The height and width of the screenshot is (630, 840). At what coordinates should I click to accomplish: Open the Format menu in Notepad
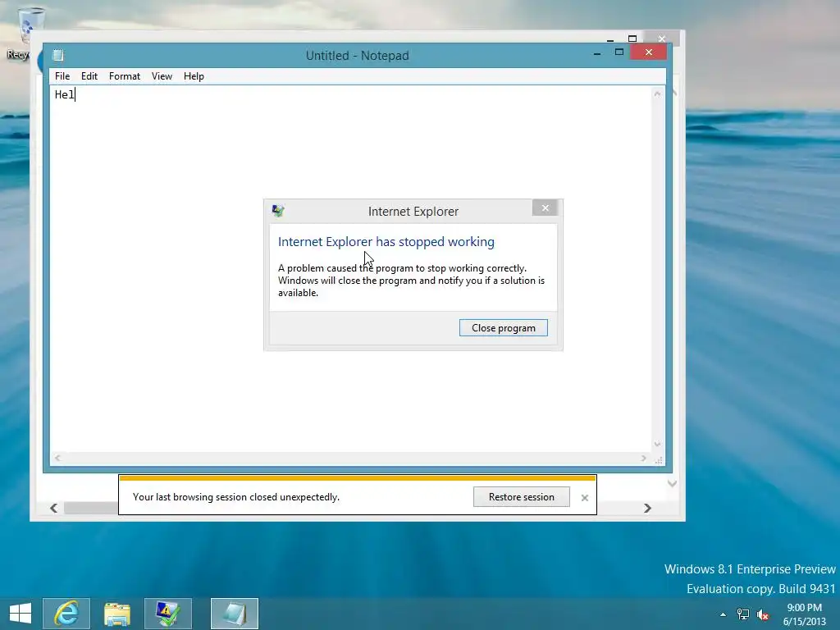(125, 76)
